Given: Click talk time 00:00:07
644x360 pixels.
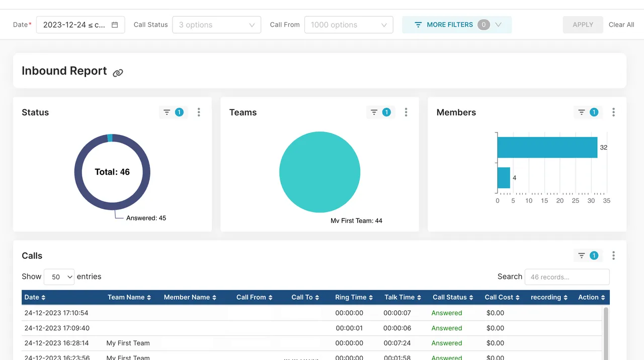Looking at the screenshot, I should (x=397, y=313).
